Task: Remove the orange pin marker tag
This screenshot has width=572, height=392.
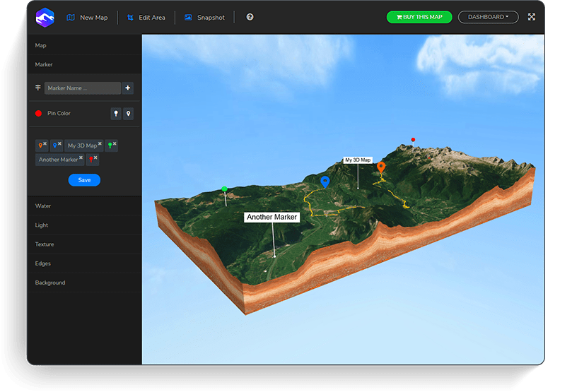Action: pos(45,143)
